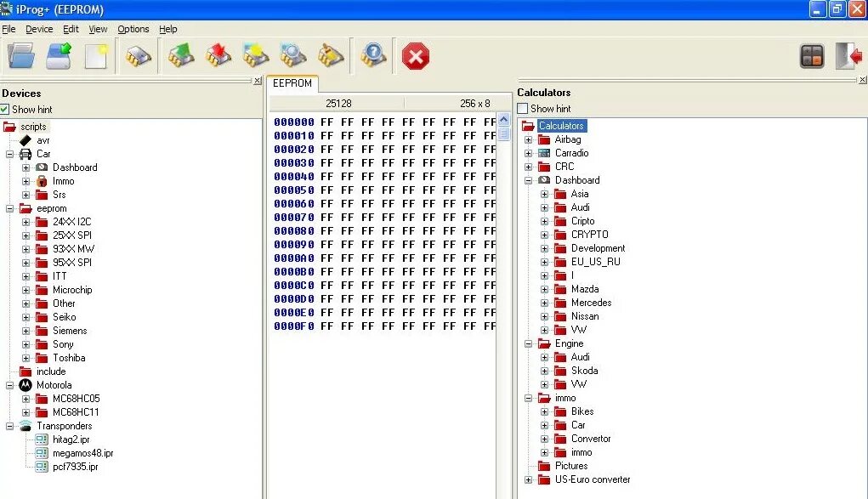This screenshot has height=499, width=868.
Task: Click the hex editor scrollbar thumb
Action: coord(503,133)
